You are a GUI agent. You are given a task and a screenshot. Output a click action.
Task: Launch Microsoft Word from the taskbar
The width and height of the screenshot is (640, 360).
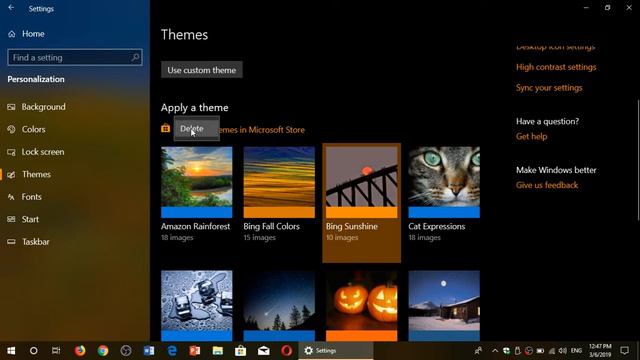[149, 351]
